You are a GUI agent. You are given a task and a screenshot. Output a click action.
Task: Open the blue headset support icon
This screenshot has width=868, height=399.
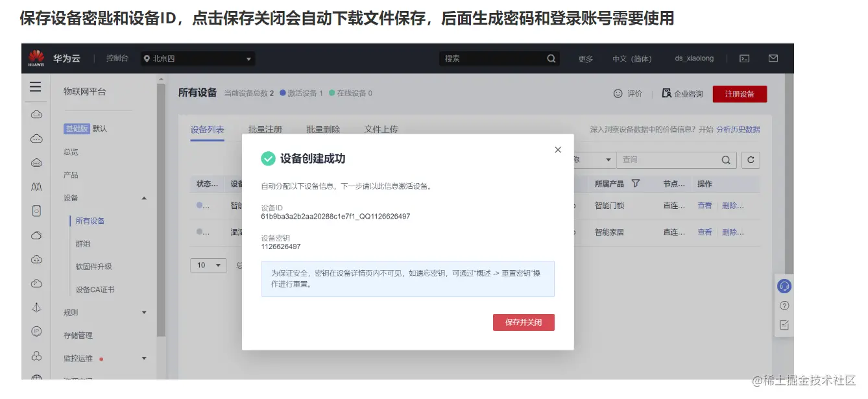[x=784, y=285]
